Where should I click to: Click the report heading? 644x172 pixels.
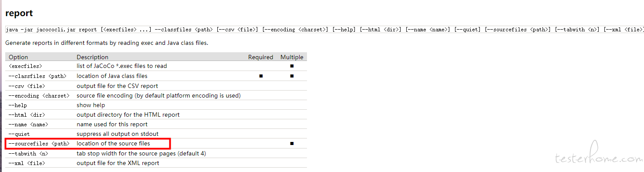click(x=19, y=13)
